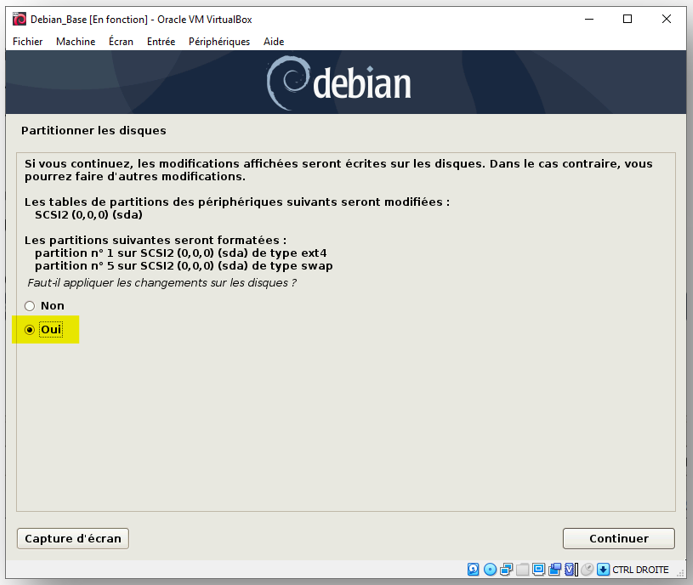Click the virtualization CPU status icon
This screenshot has width=693, height=585.
(x=570, y=569)
